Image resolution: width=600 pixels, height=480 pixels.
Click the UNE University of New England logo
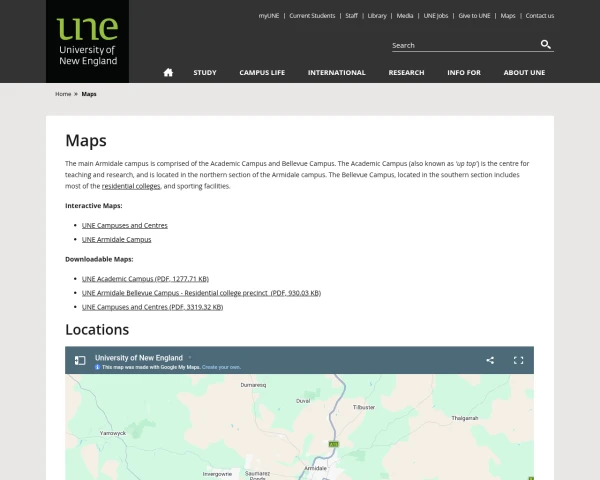[87, 41]
